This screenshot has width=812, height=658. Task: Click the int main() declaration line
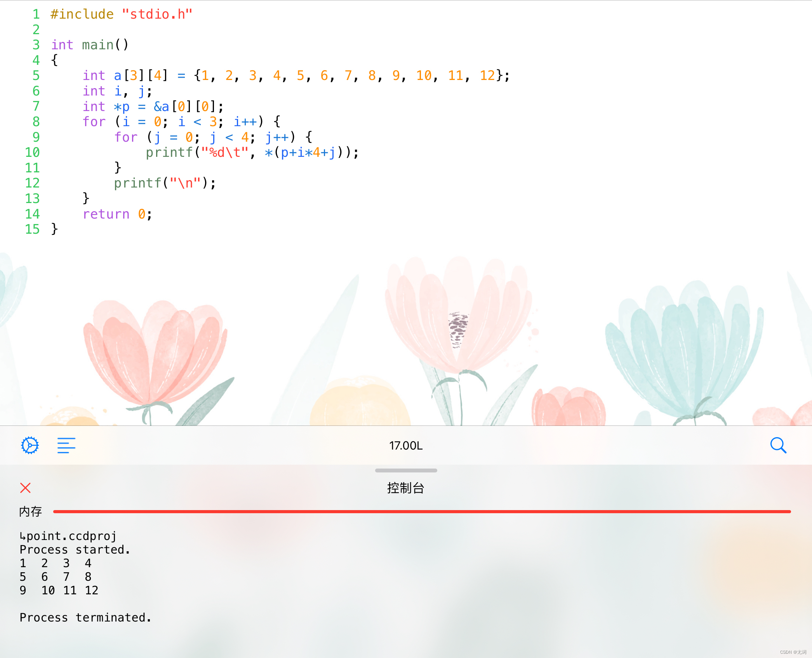point(90,45)
